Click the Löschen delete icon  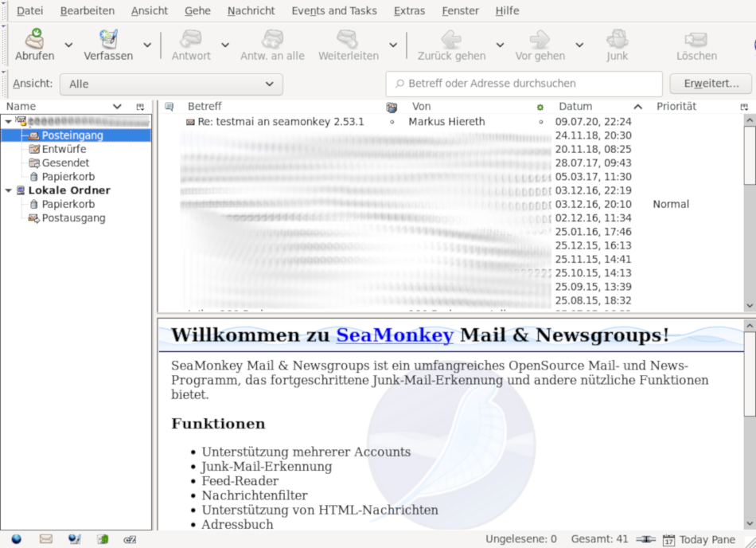(696, 39)
